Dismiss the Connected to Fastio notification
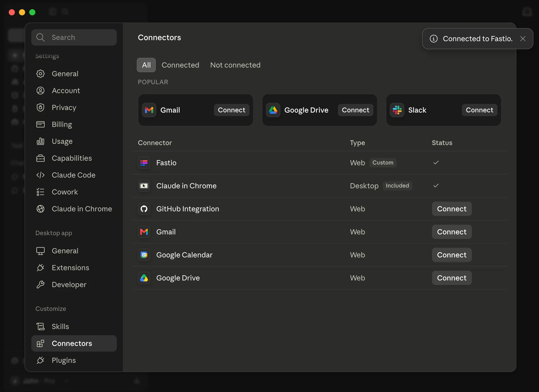Image resolution: width=539 pixels, height=392 pixels. point(523,39)
